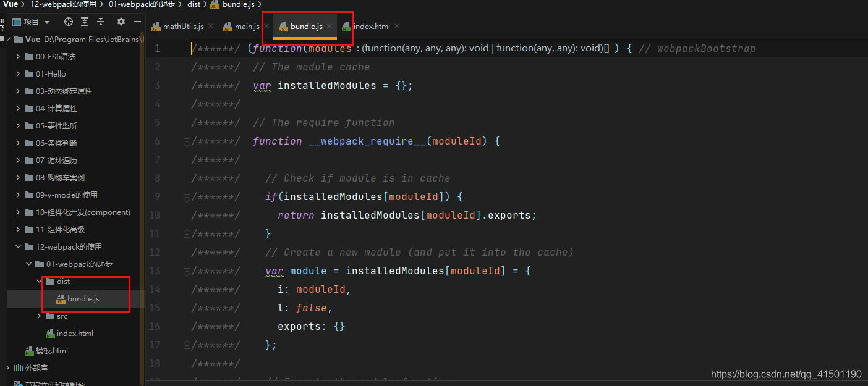
Task: Expand the 07-循环遍历 folder
Action: click(x=18, y=160)
